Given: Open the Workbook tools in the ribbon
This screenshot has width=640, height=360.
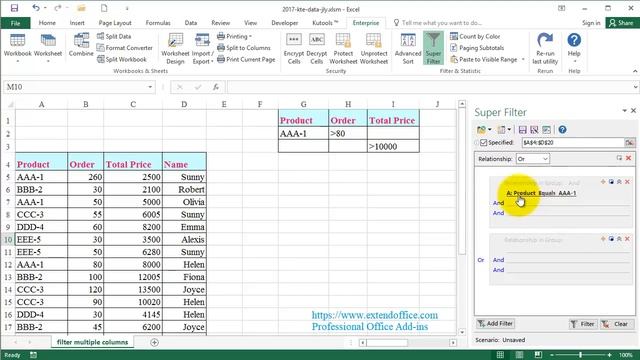Looking at the screenshot, I should 17,48.
